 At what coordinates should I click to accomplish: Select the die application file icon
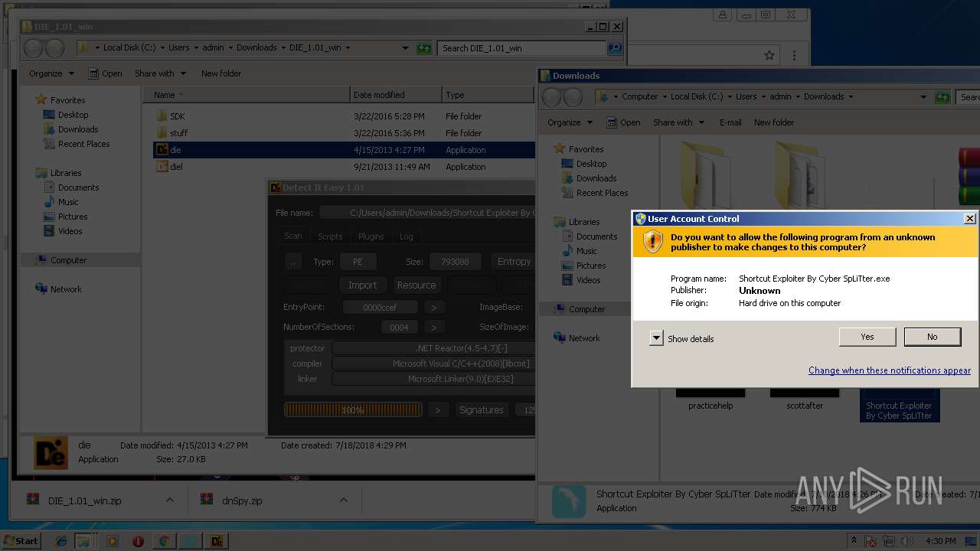tap(162, 150)
